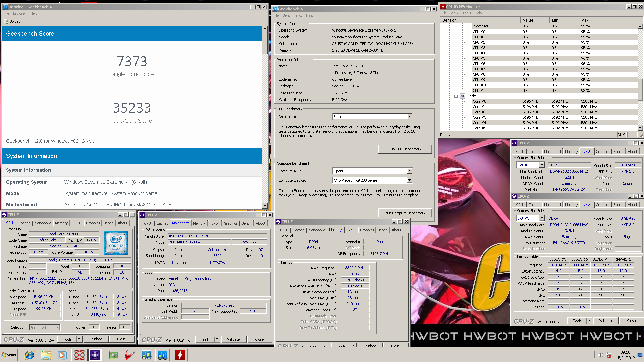The image size is (644, 362).
Task: Click the Value column header in HWMonitor
Action: coord(535,20)
